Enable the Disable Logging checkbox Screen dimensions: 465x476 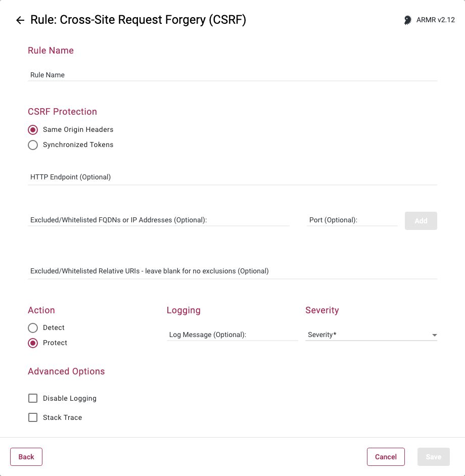33,399
